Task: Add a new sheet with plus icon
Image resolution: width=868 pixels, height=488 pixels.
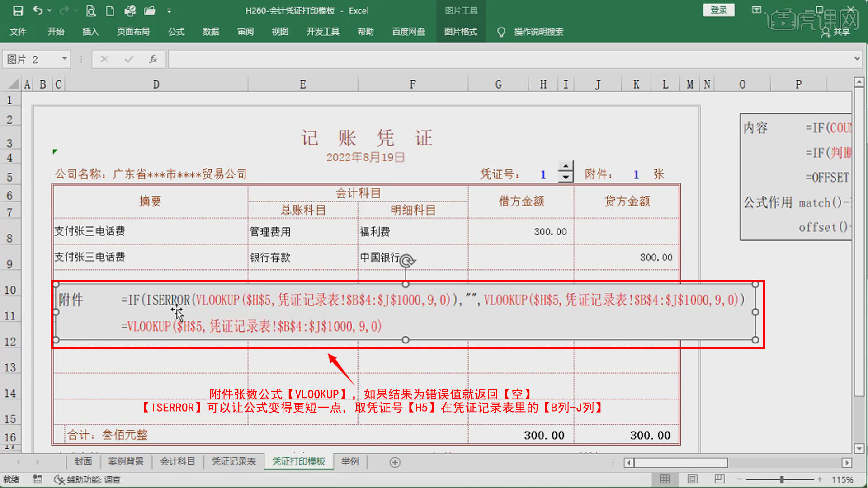Action: [x=395, y=462]
